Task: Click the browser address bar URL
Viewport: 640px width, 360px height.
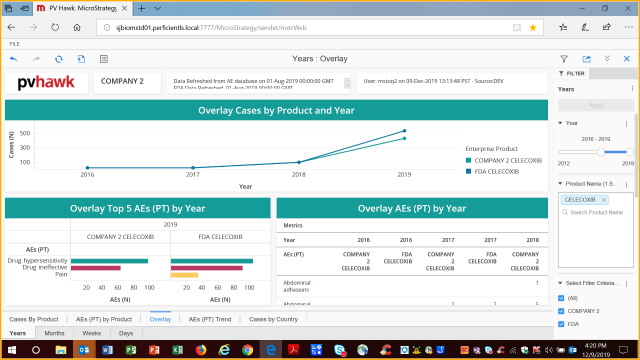Action: pos(211,28)
